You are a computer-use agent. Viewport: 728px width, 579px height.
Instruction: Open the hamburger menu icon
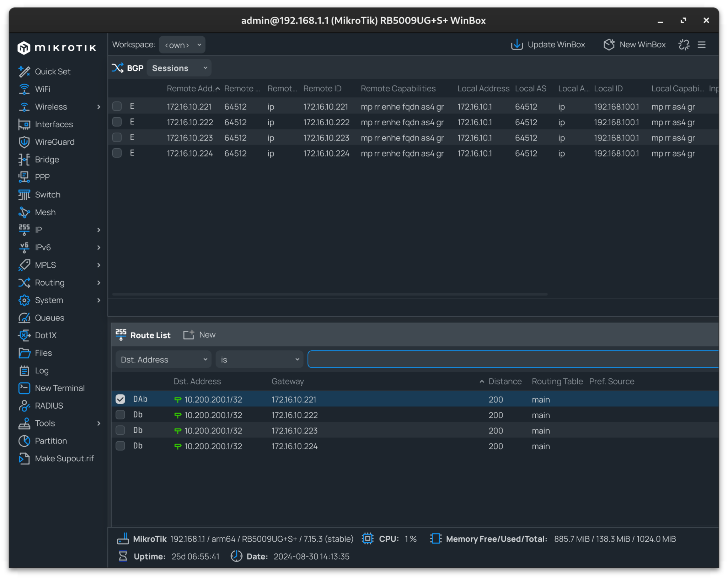(x=702, y=44)
